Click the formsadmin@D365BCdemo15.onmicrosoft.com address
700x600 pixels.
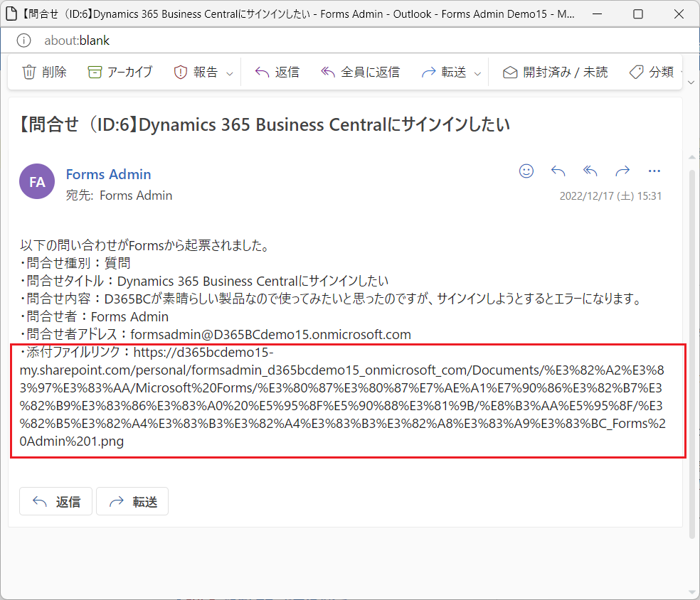pos(270,335)
